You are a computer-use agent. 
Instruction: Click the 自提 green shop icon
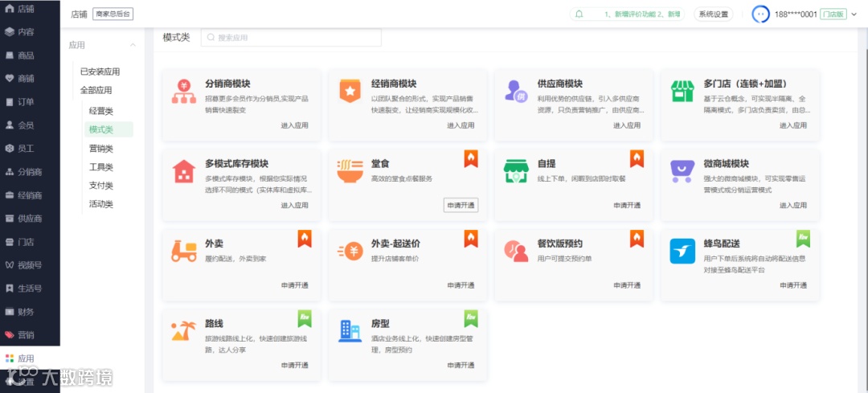[x=516, y=172]
